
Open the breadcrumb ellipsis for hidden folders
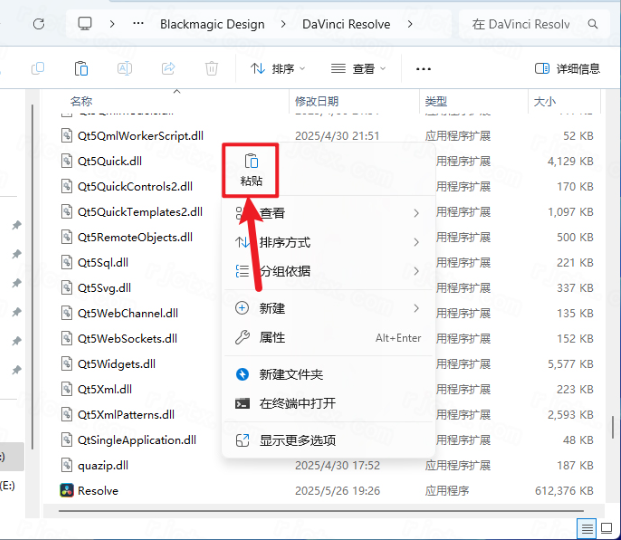point(138,24)
